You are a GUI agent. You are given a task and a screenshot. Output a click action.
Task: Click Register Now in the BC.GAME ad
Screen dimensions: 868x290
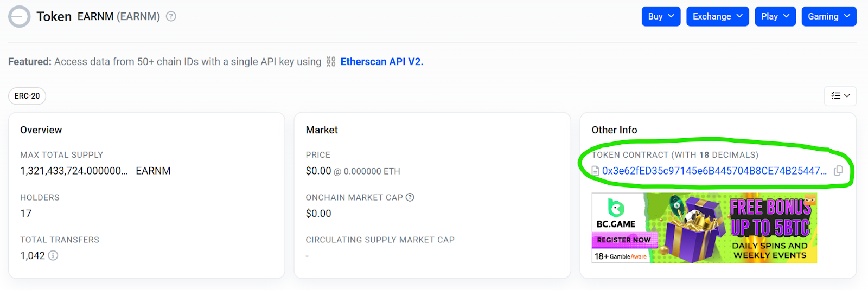coord(624,240)
